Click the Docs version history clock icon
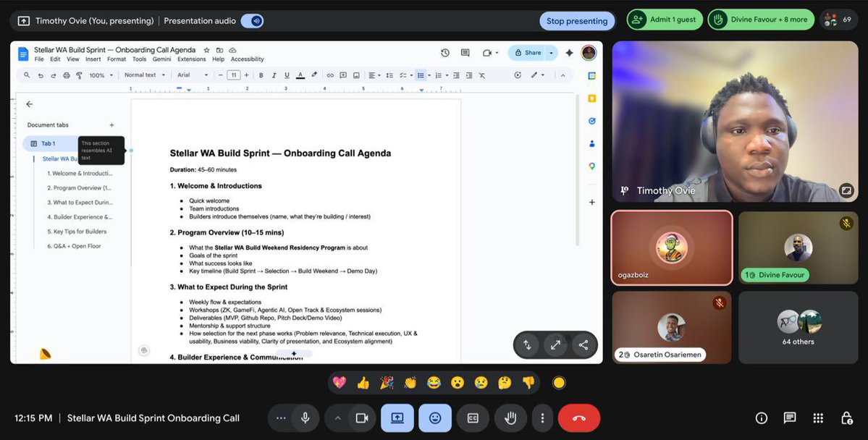The height and width of the screenshot is (440, 868). pos(445,53)
